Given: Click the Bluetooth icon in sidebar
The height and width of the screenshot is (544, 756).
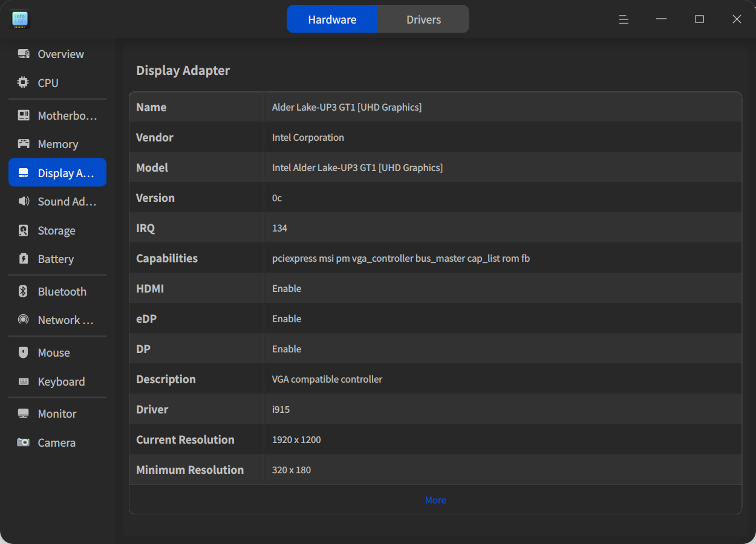Looking at the screenshot, I should click(x=24, y=291).
